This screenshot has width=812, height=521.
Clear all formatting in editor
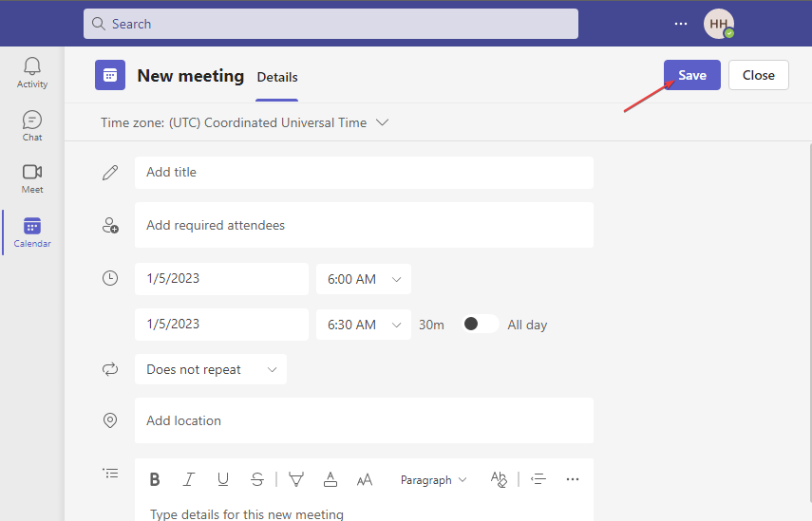click(499, 479)
